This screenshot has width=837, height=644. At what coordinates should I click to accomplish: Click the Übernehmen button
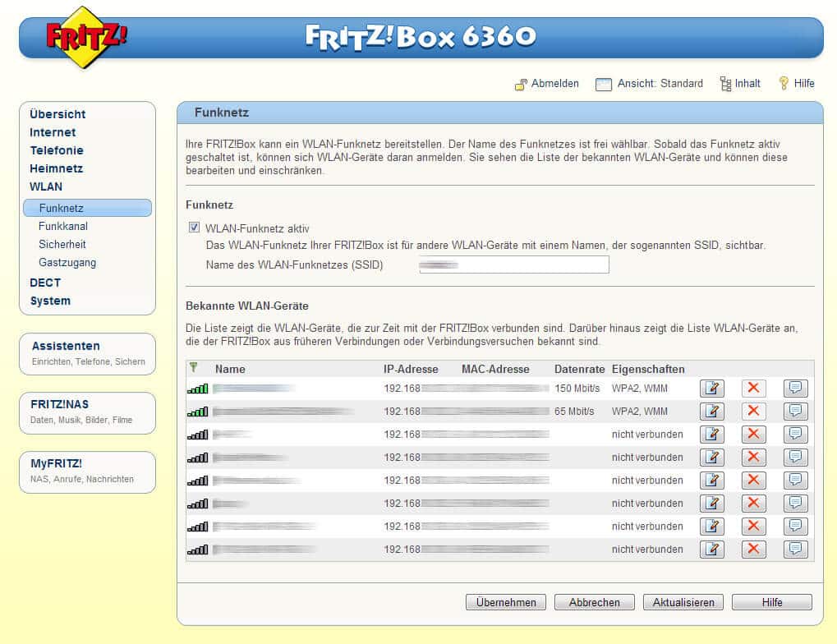point(505,602)
